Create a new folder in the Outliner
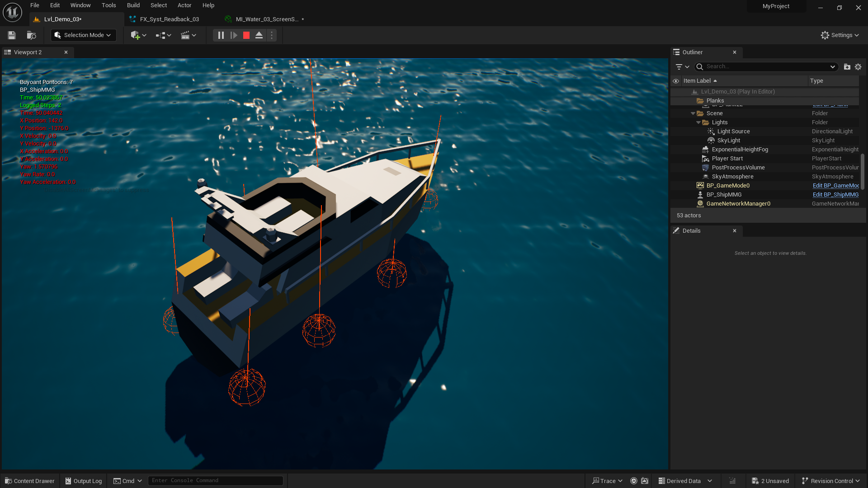This screenshot has width=868, height=488. click(847, 66)
